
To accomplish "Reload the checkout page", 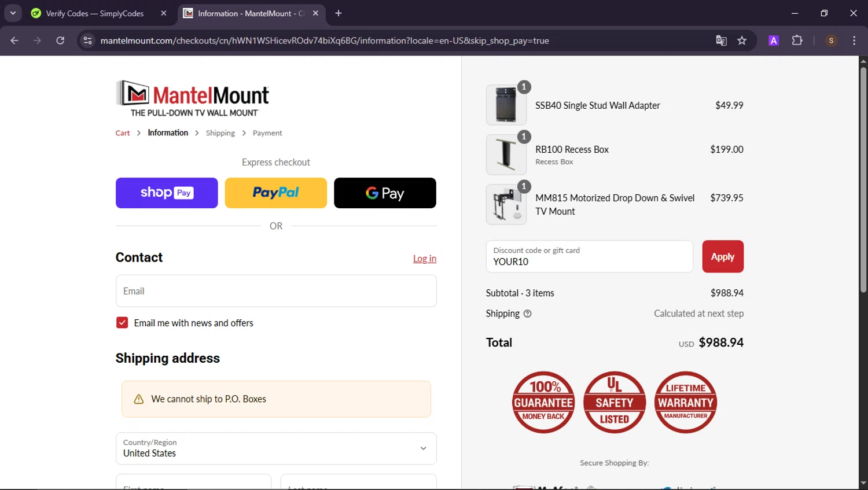I will [x=60, y=40].
